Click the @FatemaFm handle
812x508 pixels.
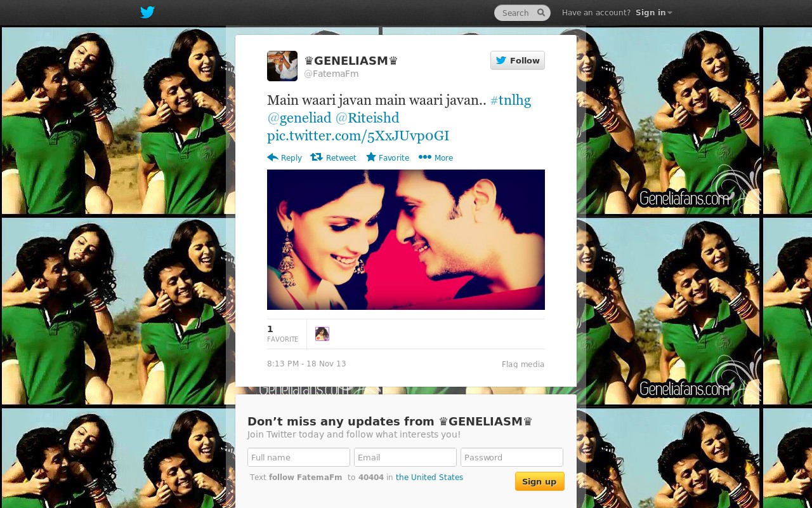tap(331, 74)
